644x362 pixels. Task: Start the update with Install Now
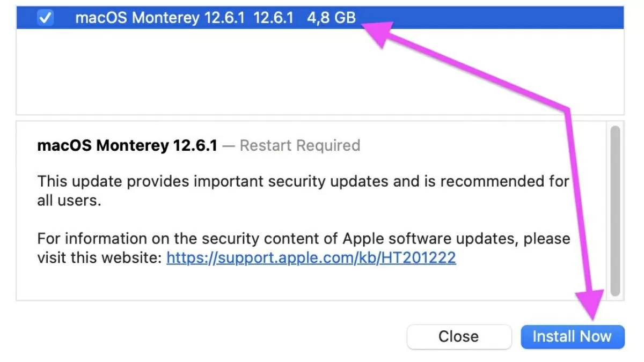click(x=572, y=337)
